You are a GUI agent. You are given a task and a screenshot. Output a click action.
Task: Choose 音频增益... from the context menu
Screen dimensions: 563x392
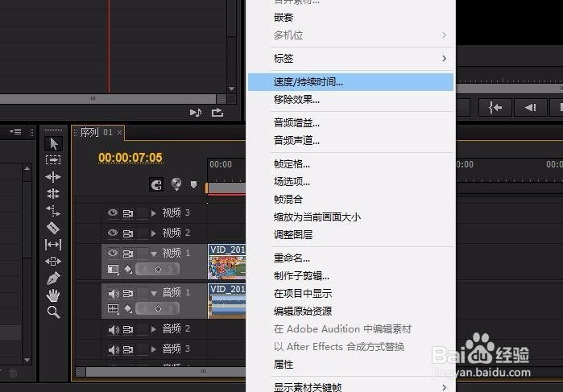point(350,123)
